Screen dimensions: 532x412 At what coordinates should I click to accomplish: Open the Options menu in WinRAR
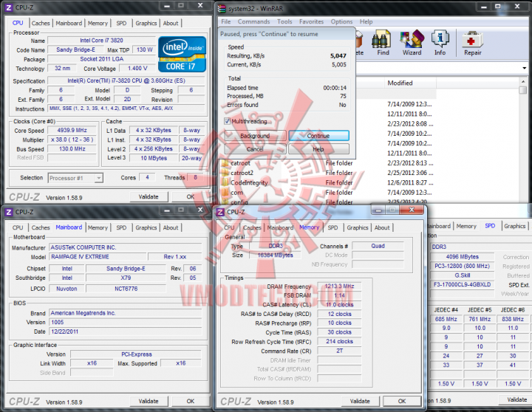pos(341,21)
